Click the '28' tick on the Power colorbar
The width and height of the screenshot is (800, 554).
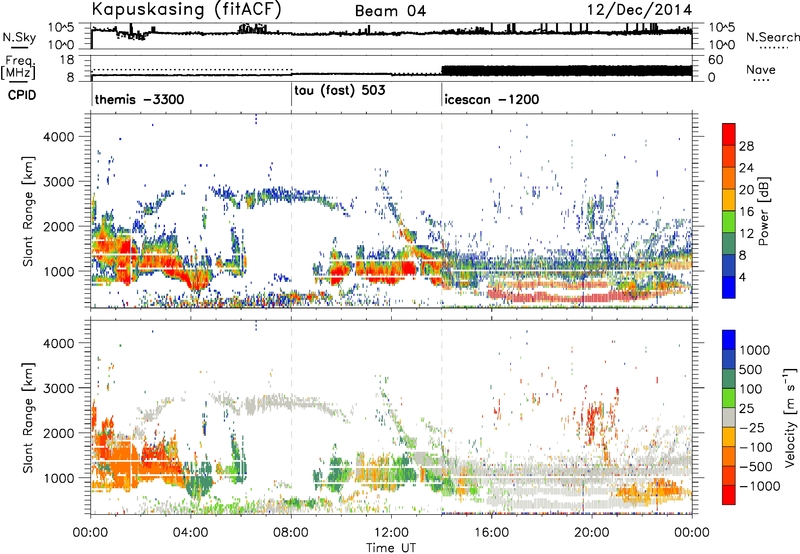coord(746,146)
